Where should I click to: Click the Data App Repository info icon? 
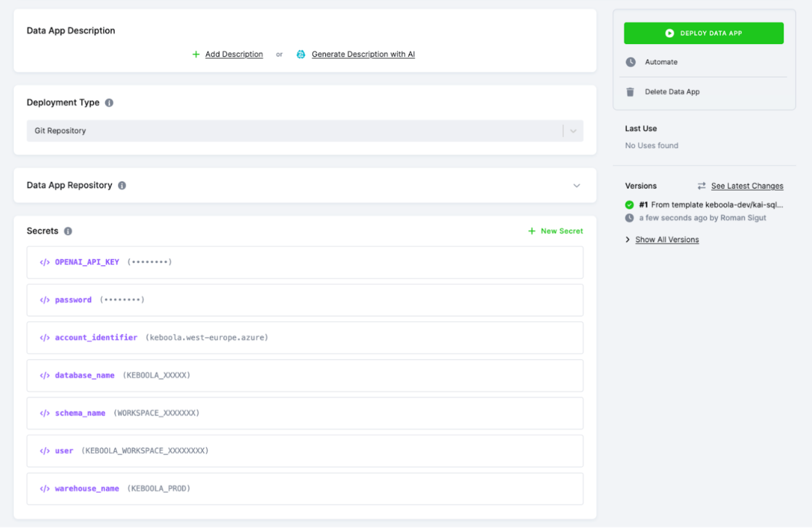click(x=122, y=185)
